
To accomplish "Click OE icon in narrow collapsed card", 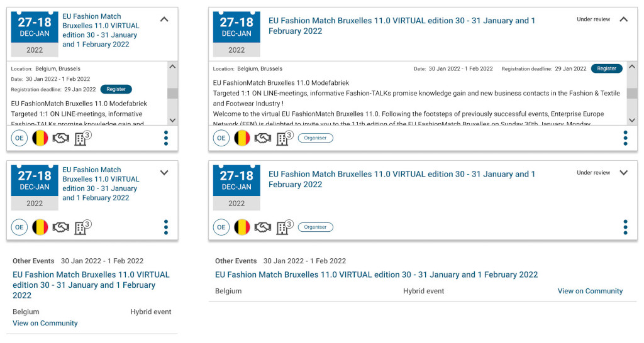I will [x=19, y=227].
